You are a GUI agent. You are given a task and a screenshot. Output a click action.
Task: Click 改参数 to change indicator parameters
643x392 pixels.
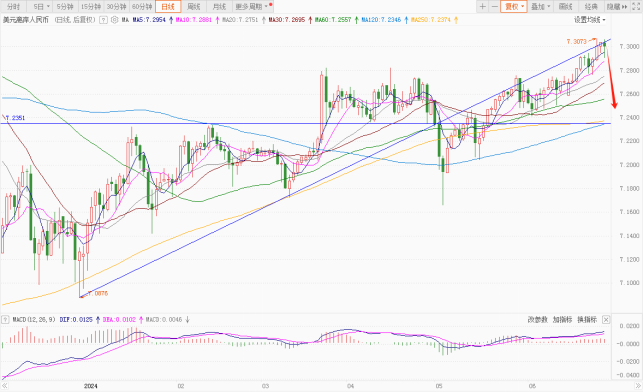pyautogui.click(x=538, y=319)
